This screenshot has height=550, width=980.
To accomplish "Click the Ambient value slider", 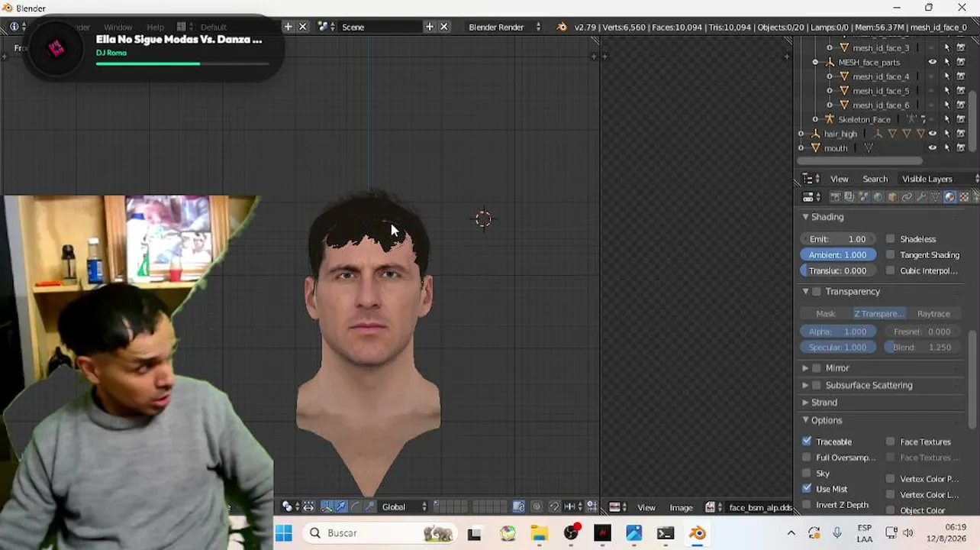I will click(838, 255).
